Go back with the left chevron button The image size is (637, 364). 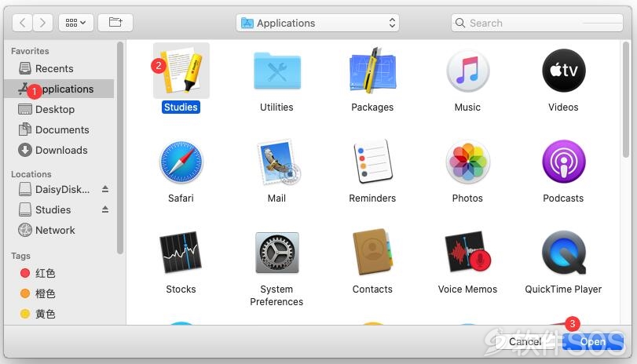(x=22, y=22)
